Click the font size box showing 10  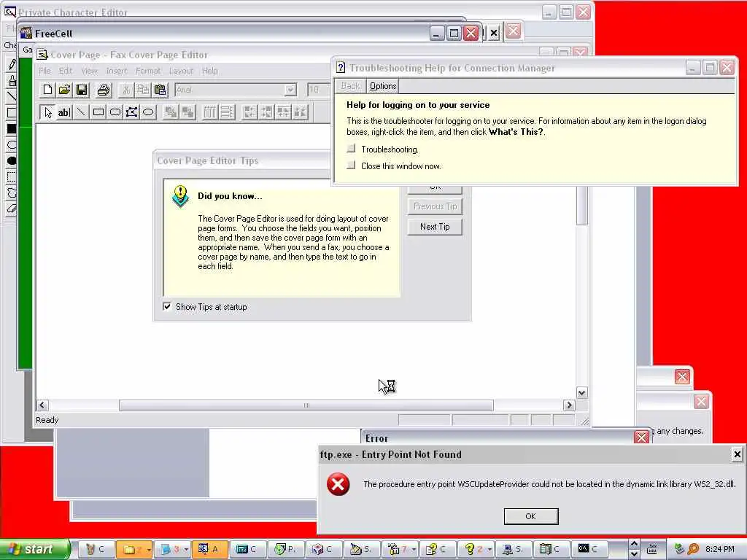click(x=318, y=90)
